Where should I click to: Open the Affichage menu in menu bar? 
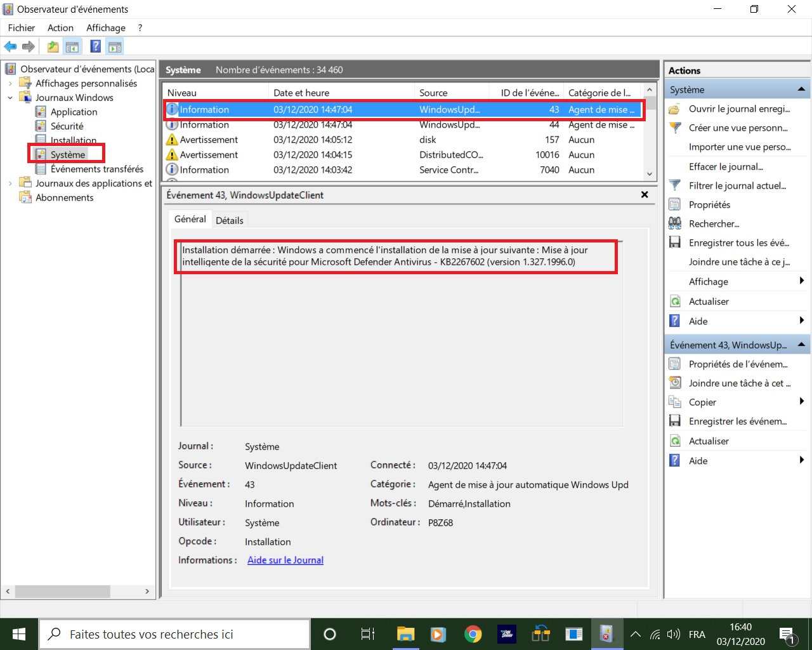point(105,28)
